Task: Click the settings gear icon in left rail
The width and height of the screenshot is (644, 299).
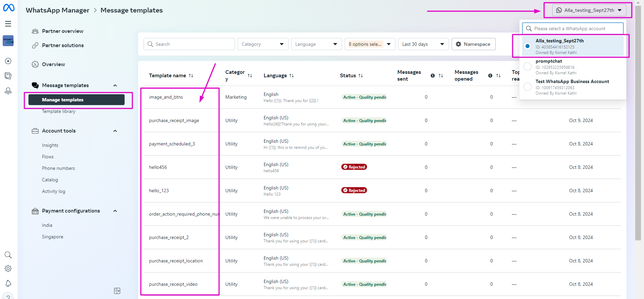Action: point(8,268)
